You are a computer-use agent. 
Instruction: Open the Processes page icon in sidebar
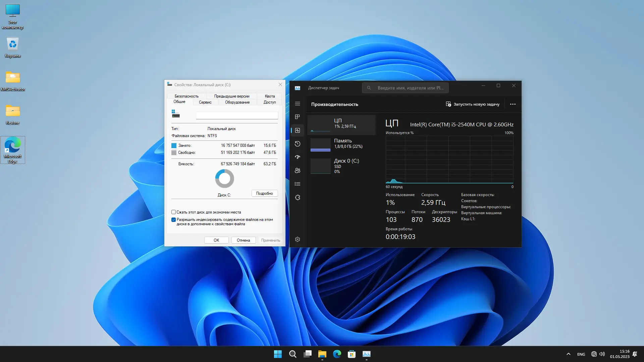click(x=297, y=117)
